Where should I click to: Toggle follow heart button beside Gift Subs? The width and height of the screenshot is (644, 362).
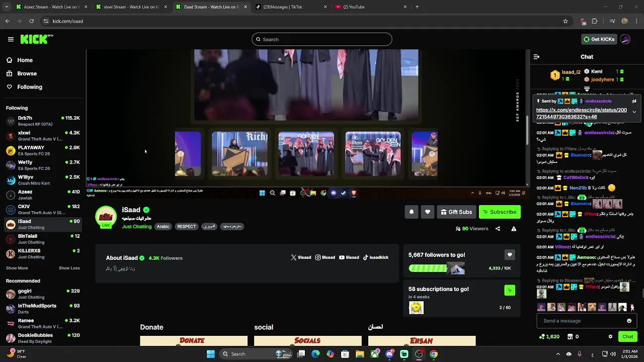coord(428,212)
